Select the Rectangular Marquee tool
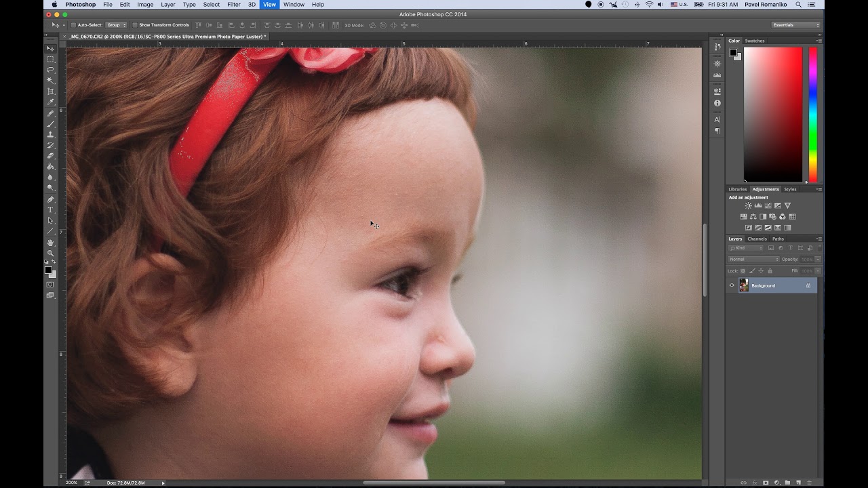 coord(50,59)
